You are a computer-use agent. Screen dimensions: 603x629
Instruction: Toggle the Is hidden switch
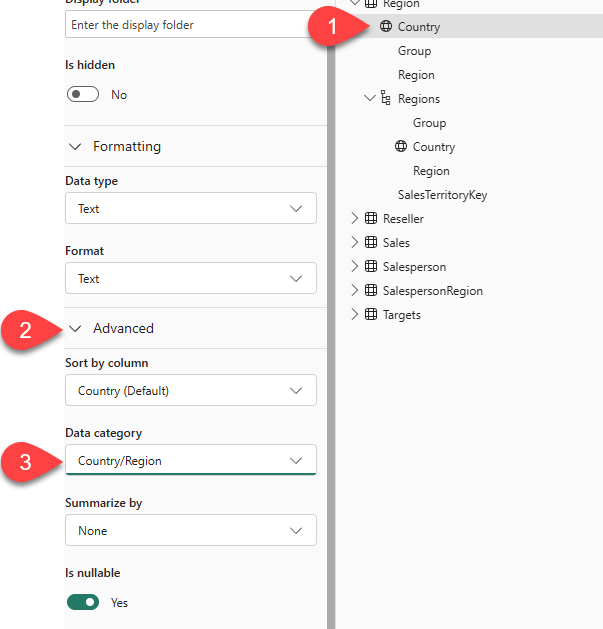83,95
